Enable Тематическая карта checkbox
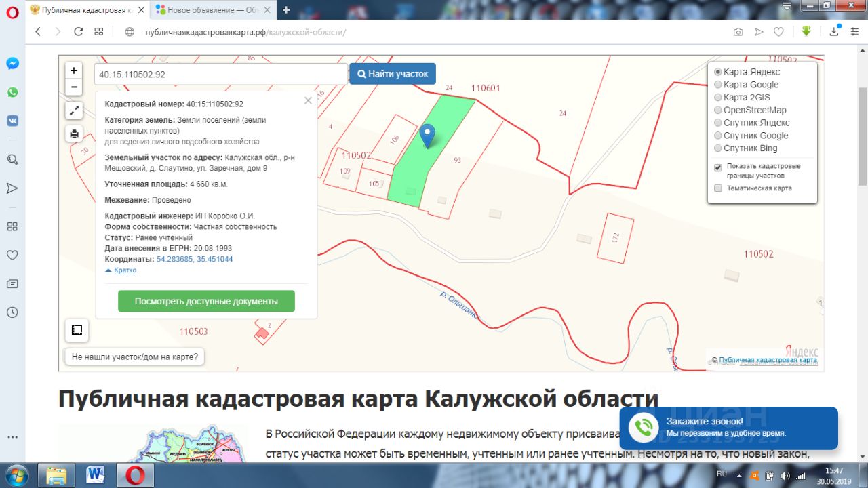 pyautogui.click(x=718, y=188)
